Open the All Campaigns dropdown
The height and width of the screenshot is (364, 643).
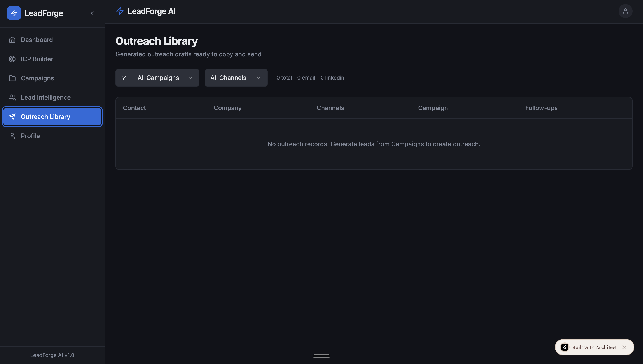(x=157, y=78)
